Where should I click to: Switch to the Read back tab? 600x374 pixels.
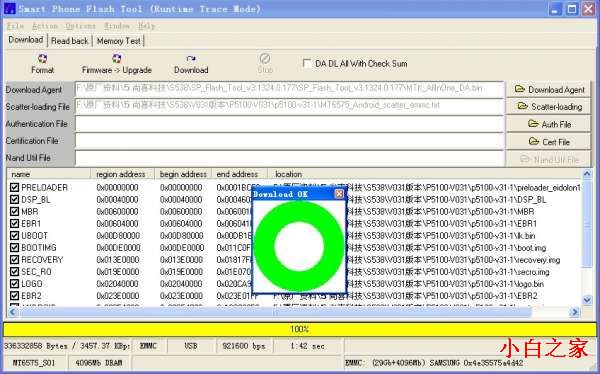pos(70,41)
